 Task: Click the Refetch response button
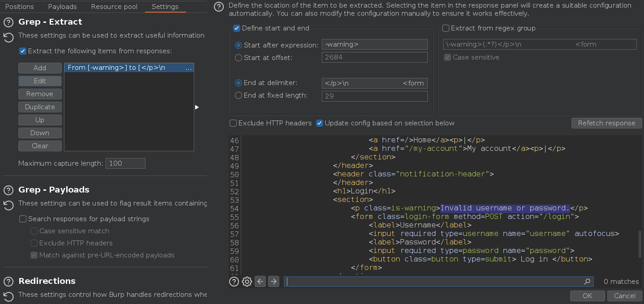606,123
